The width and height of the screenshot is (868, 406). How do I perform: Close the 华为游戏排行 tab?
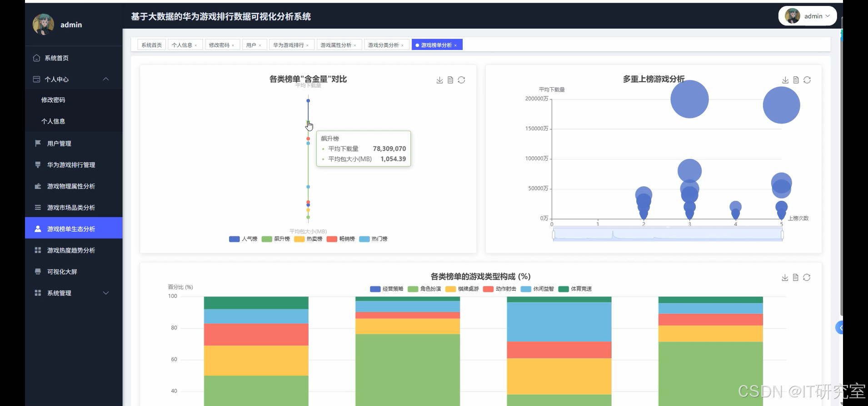(x=308, y=45)
